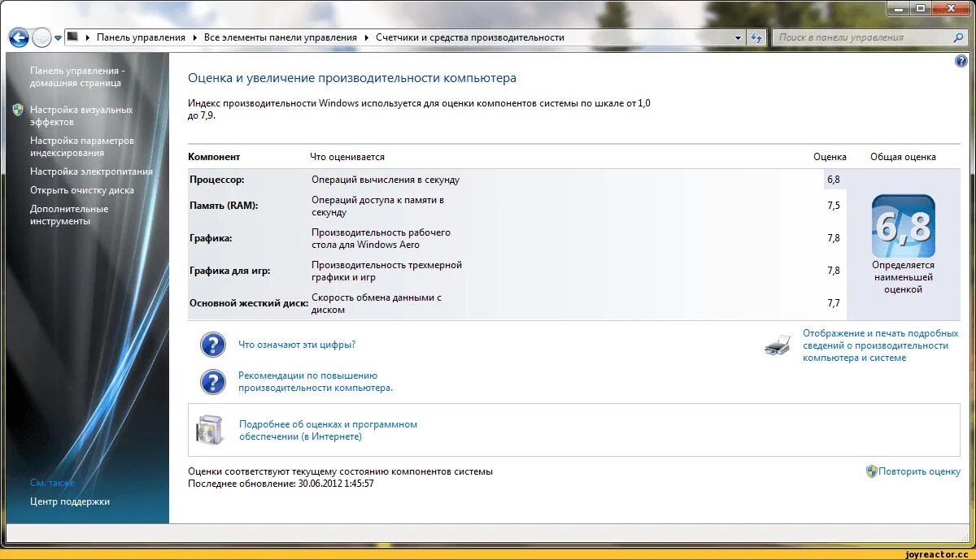
Task: Click 'Последнее обновление: 30.06.2012 1:45:57' text
Action: coord(281,484)
